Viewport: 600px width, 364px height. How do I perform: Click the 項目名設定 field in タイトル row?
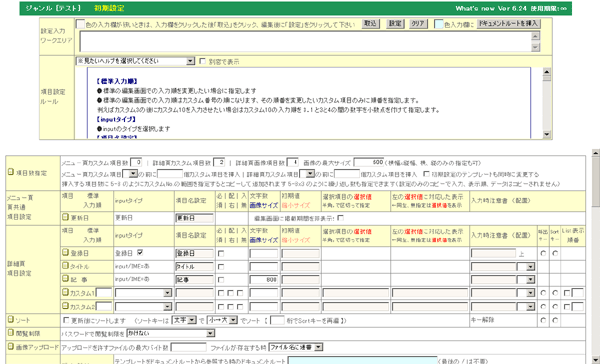194,267
